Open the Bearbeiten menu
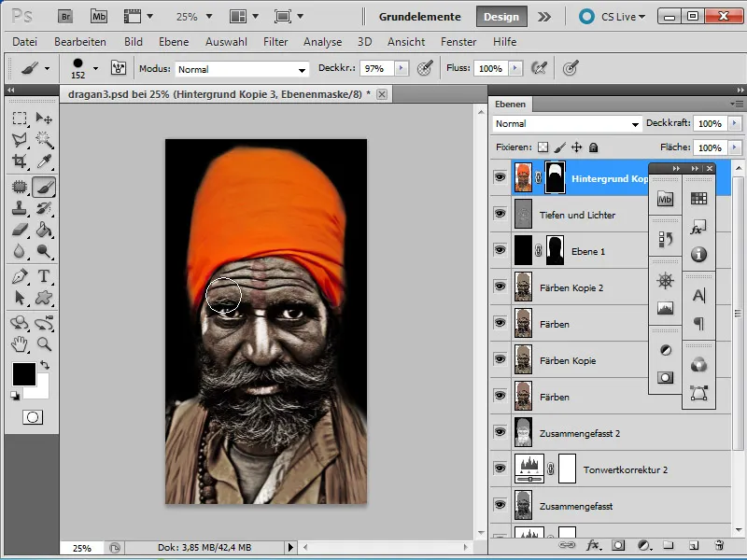Image resolution: width=747 pixels, height=560 pixels. pos(80,42)
